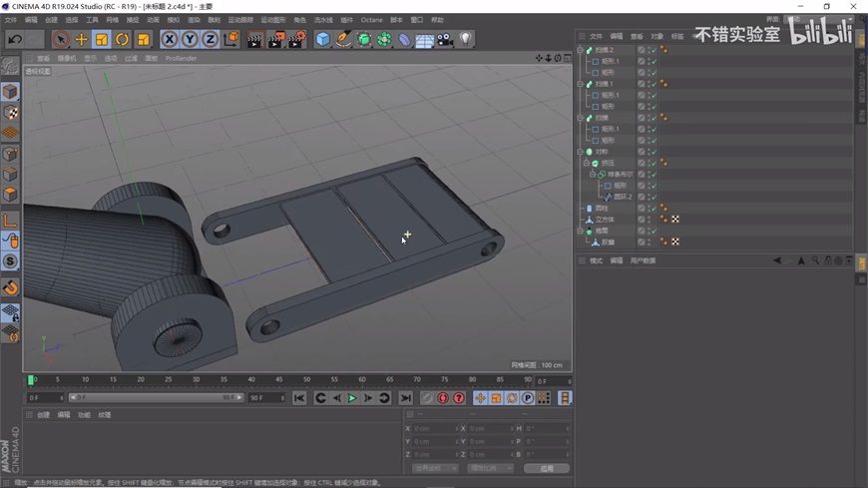
Task: Click the 应用 apply button
Action: [547, 468]
